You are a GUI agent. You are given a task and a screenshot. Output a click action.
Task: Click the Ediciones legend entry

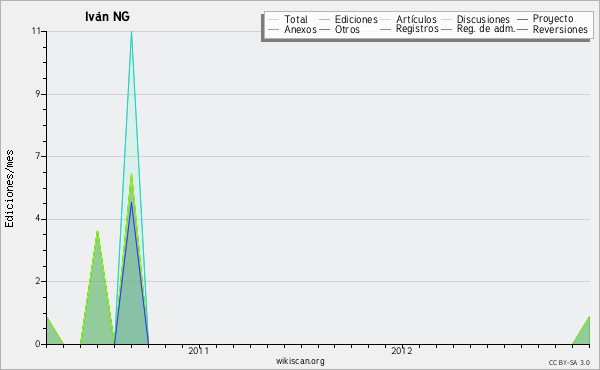coord(348,19)
